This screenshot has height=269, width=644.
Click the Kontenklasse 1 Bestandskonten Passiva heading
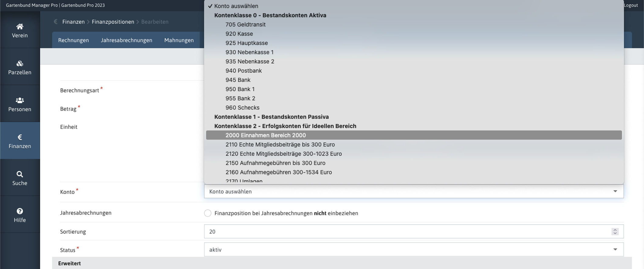[x=271, y=117]
